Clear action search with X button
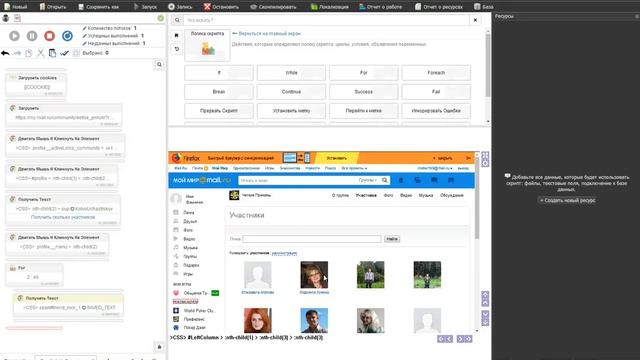 point(475,20)
